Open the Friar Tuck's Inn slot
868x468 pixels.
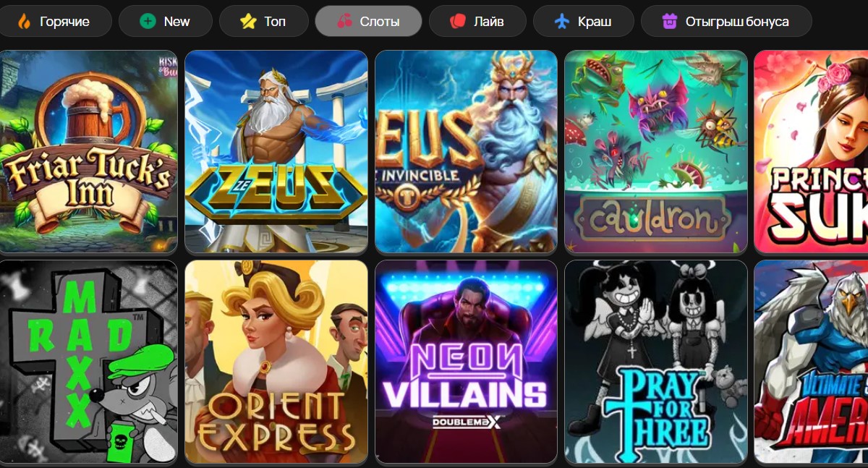pos(88,151)
